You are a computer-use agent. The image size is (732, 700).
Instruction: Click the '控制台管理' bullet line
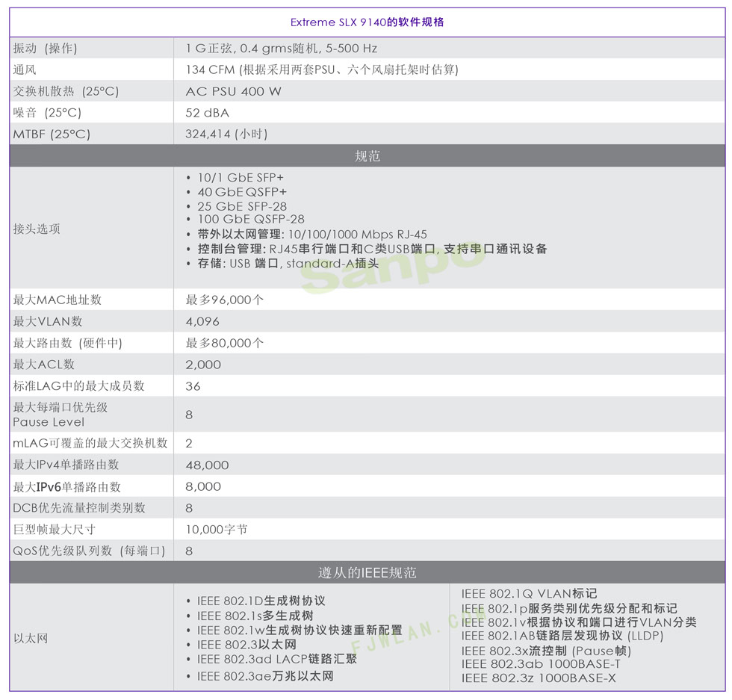[372, 249]
